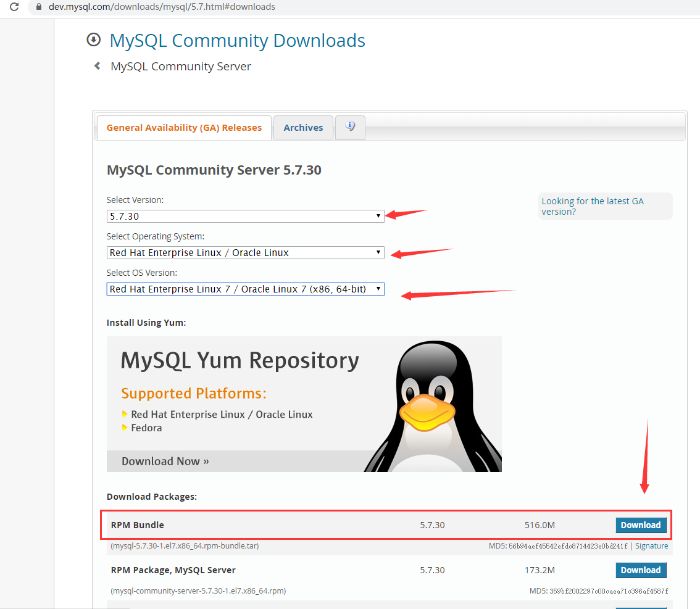The height and width of the screenshot is (609, 700).
Task: Follow the Looking for the latest GA version link
Action: coord(593,206)
